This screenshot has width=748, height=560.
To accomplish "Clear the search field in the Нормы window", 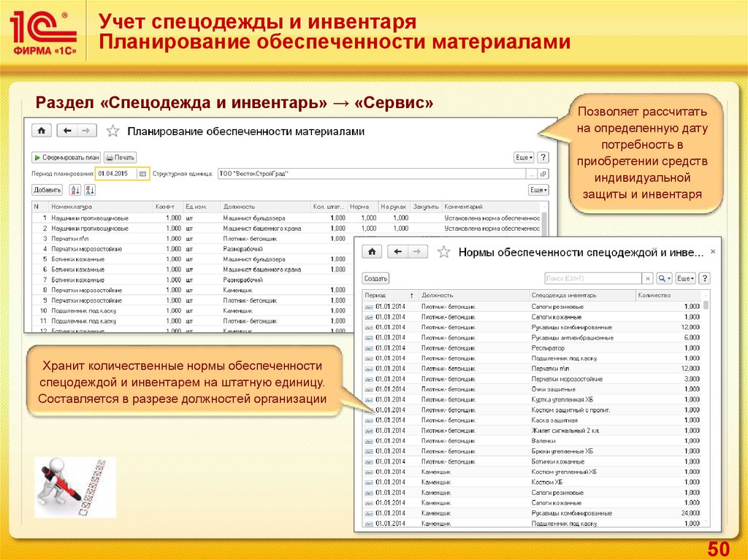I will (647, 279).
